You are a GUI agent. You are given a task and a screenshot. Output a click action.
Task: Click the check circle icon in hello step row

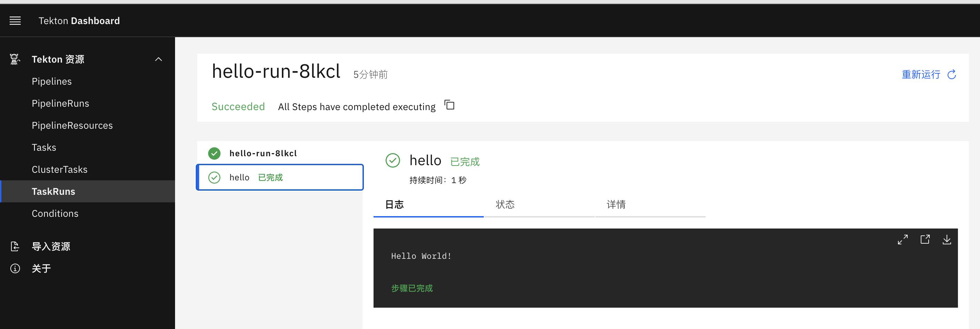pos(214,178)
